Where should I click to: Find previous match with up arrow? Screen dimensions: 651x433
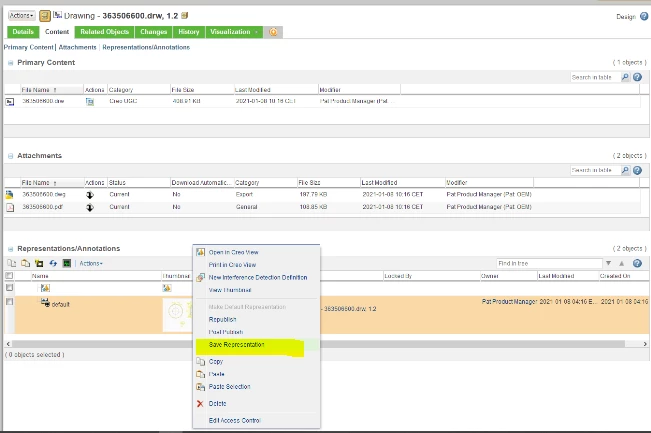[622, 263]
